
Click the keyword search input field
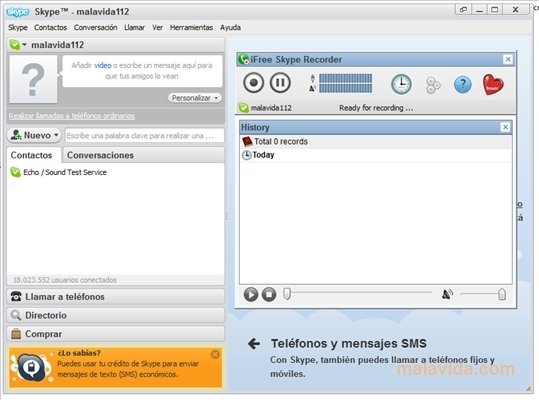point(144,136)
